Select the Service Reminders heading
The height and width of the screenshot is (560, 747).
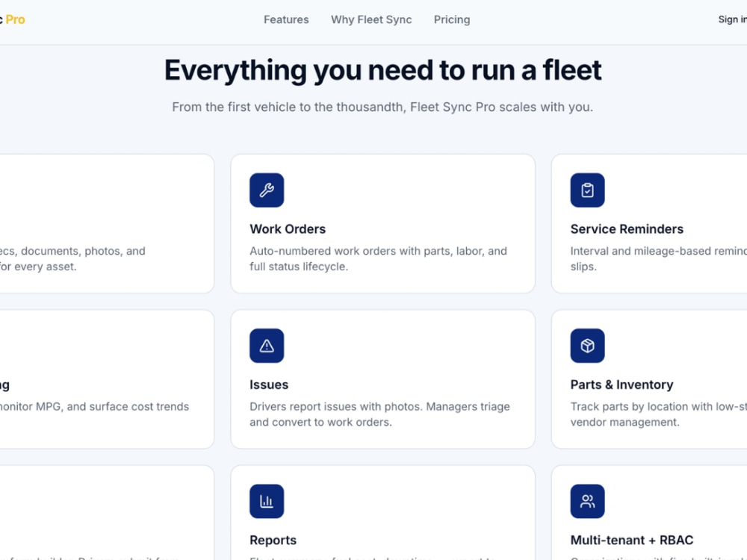(x=627, y=229)
